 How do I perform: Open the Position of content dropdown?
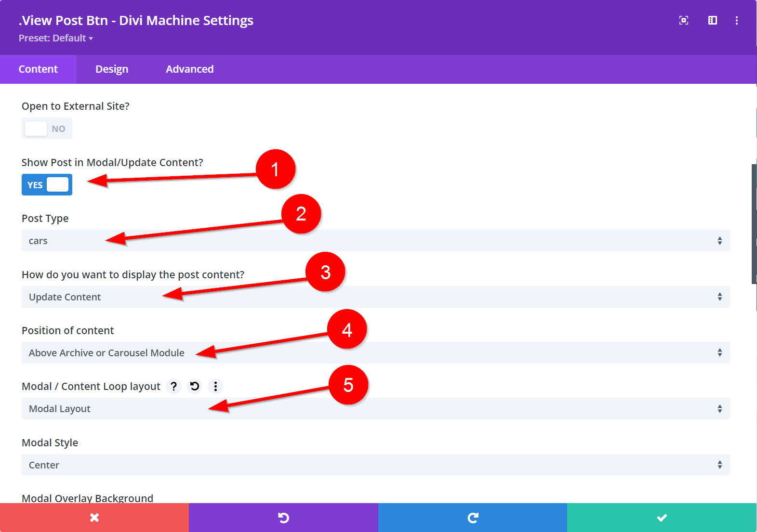pyautogui.click(x=375, y=353)
